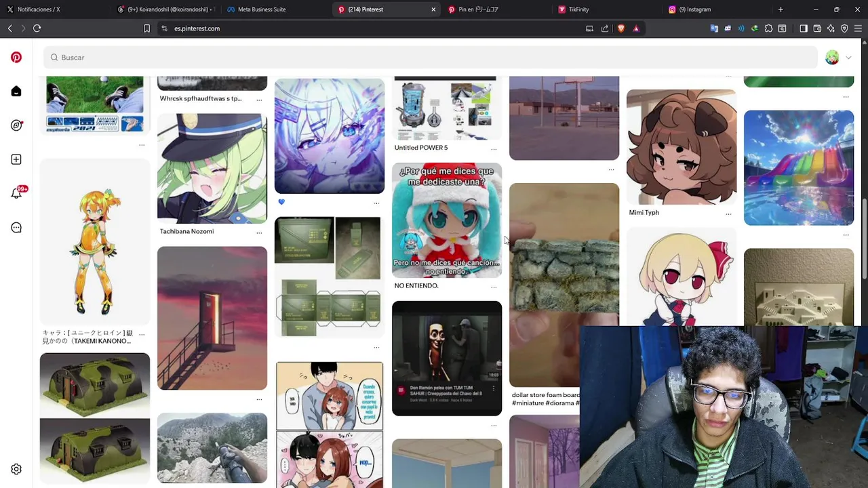Open more options for blue-haired anime pin
The width and height of the screenshot is (868, 488).
click(x=376, y=203)
